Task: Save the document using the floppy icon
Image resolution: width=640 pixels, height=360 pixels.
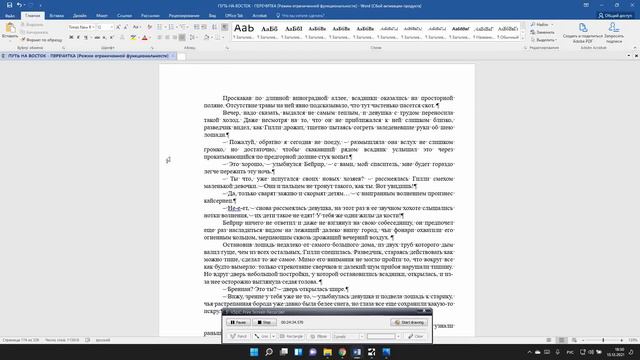Action: (9, 5)
